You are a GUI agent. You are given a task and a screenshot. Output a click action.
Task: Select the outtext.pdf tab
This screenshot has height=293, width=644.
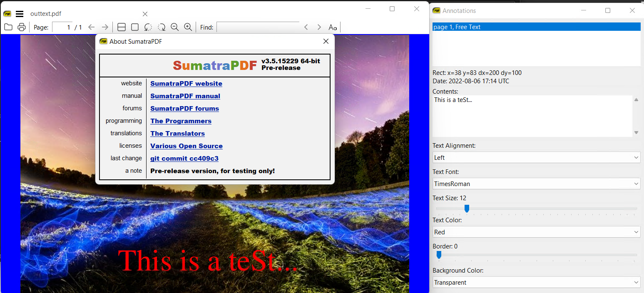coord(46,14)
